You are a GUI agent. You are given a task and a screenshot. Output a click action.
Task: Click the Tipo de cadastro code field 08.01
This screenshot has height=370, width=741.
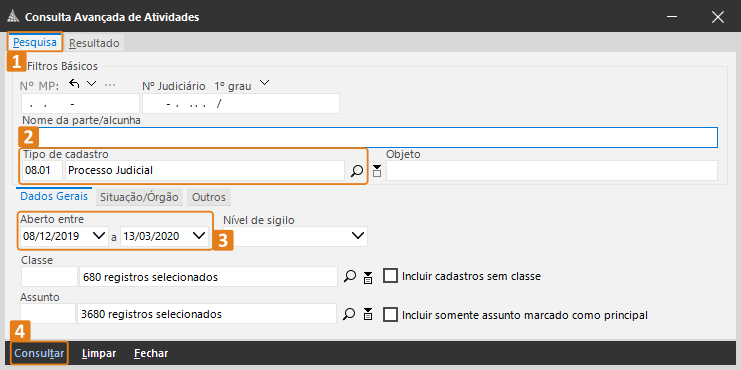[42, 171]
